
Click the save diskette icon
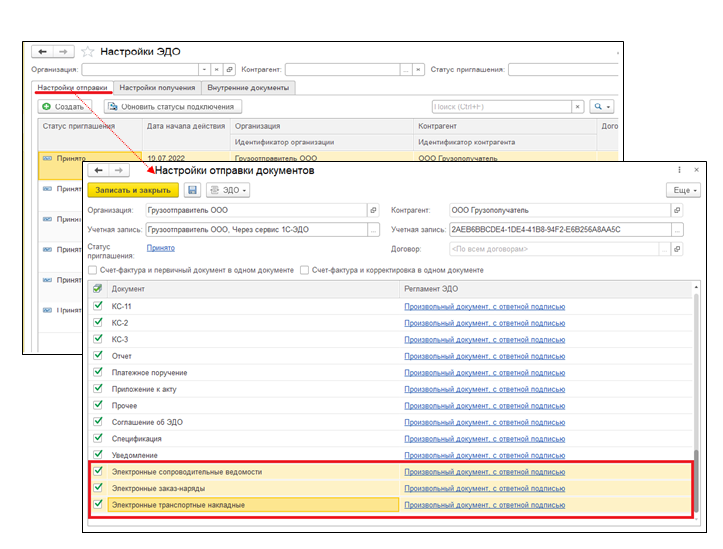pyautogui.click(x=193, y=190)
